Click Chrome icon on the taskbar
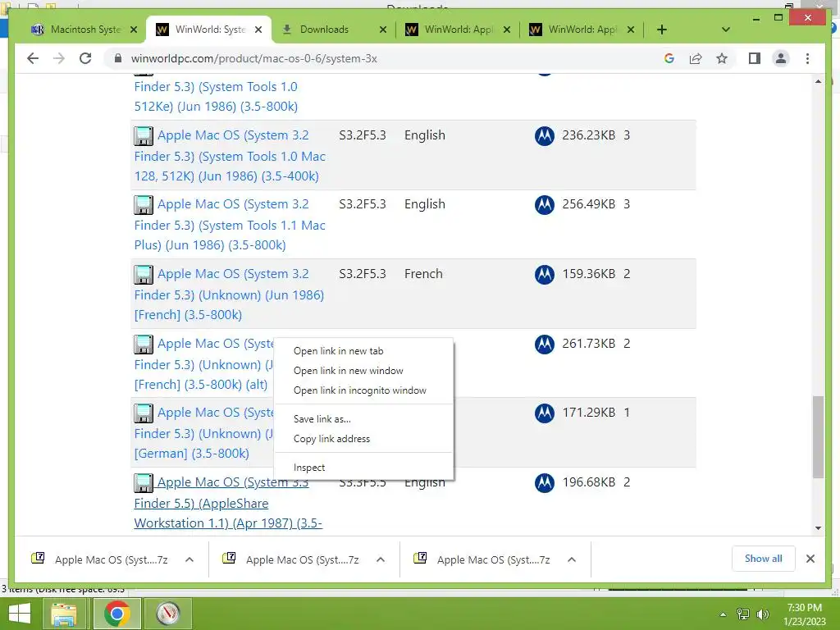Viewport: 840px width, 630px height. click(x=116, y=614)
